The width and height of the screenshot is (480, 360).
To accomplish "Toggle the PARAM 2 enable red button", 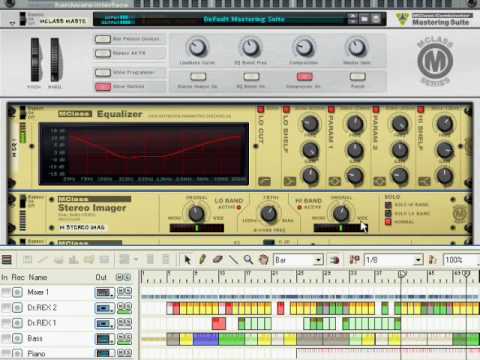I will [376, 109].
